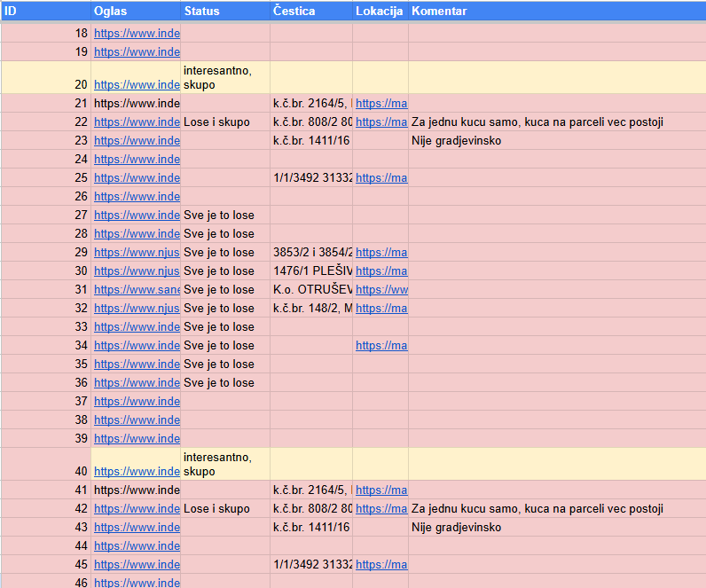The height and width of the screenshot is (588, 706).
Task: Select the Komentar cell in row 42
Action: (x=537, y=509)
